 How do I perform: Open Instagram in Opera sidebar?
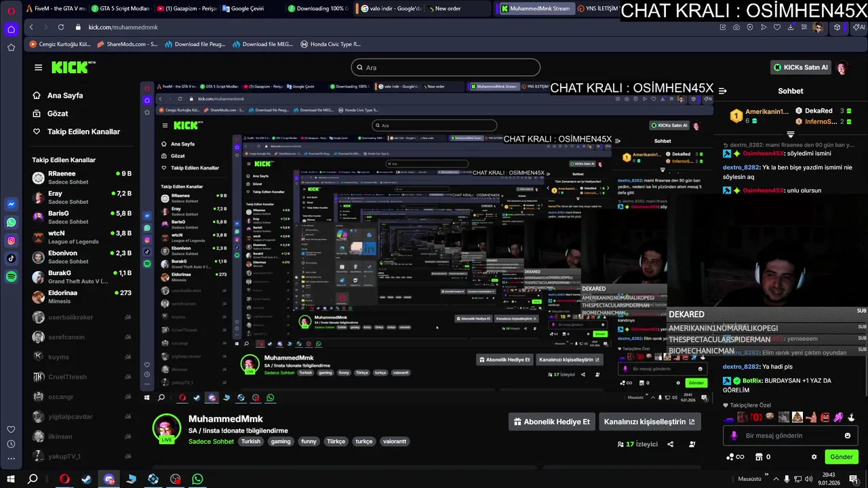click(12, 241)
